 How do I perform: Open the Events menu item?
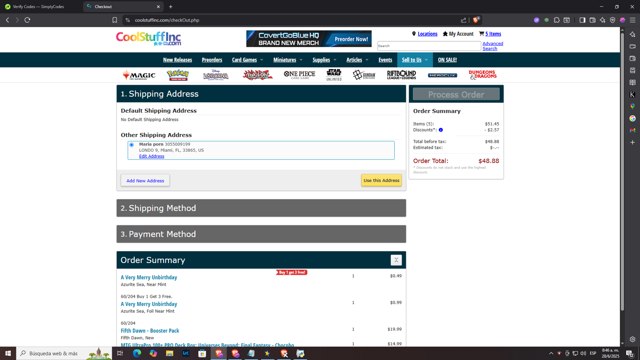click(385, 60)
